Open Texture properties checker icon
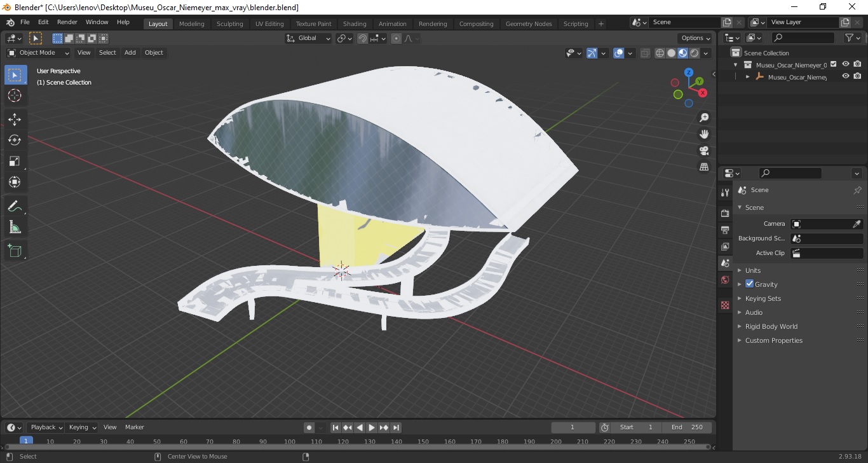This screenshot has height=463, width=868. pyautogui.click(x=725, y=305)
